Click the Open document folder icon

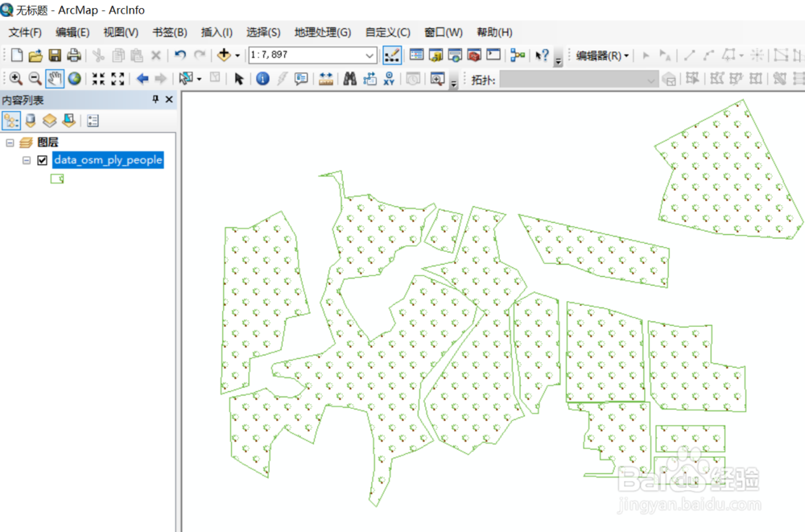point(35,55)
